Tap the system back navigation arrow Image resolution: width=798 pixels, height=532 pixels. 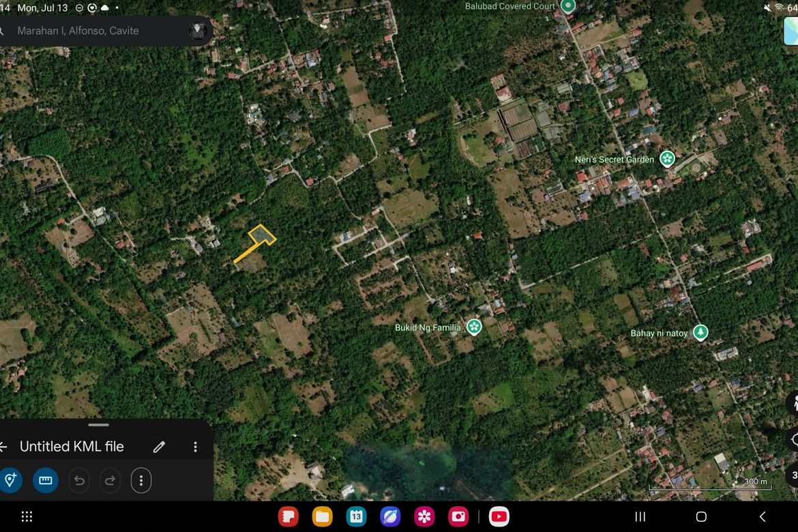(763, 517)
